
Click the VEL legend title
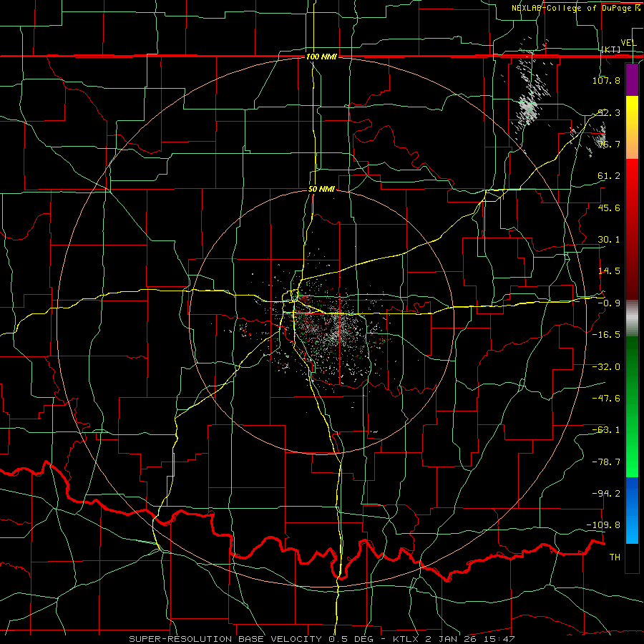(628, 43)
